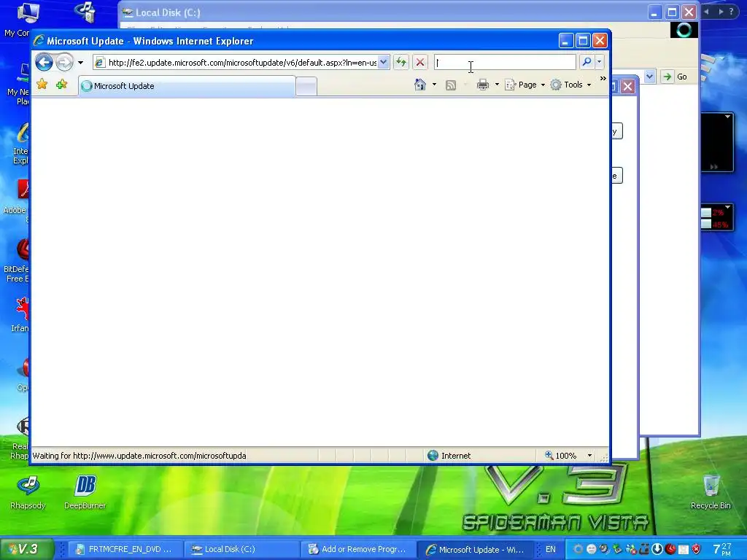The width and height of the screenshot is (747, 560).
Task: Show more command bar items chevron
Action: (603, 78)
